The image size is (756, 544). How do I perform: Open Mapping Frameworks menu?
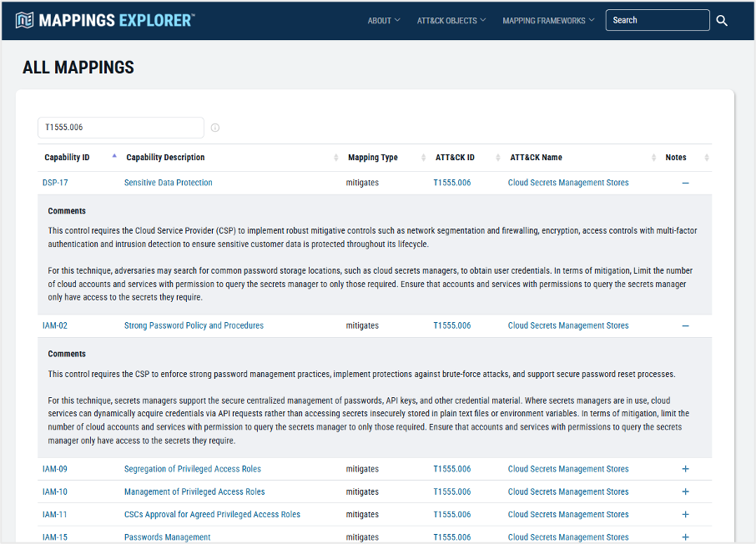(x=548, y=21)
